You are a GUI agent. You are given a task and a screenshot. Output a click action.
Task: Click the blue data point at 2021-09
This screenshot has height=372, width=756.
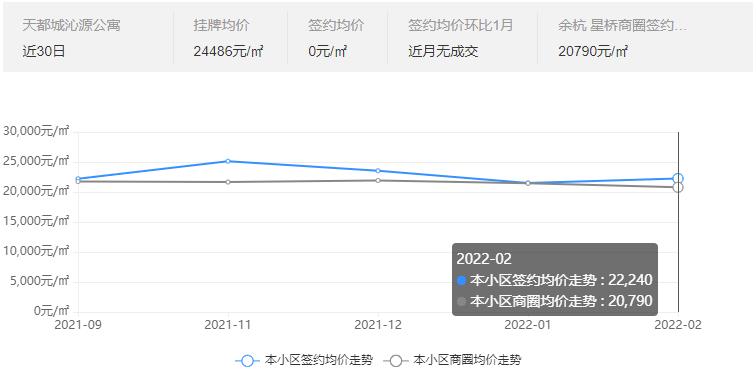[78, 178]
